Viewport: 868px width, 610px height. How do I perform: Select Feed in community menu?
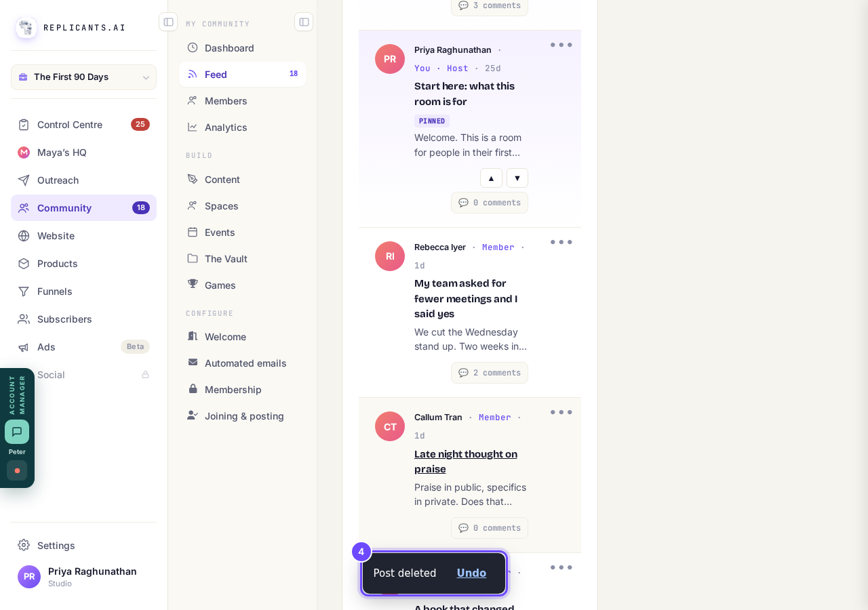point(242,75)
